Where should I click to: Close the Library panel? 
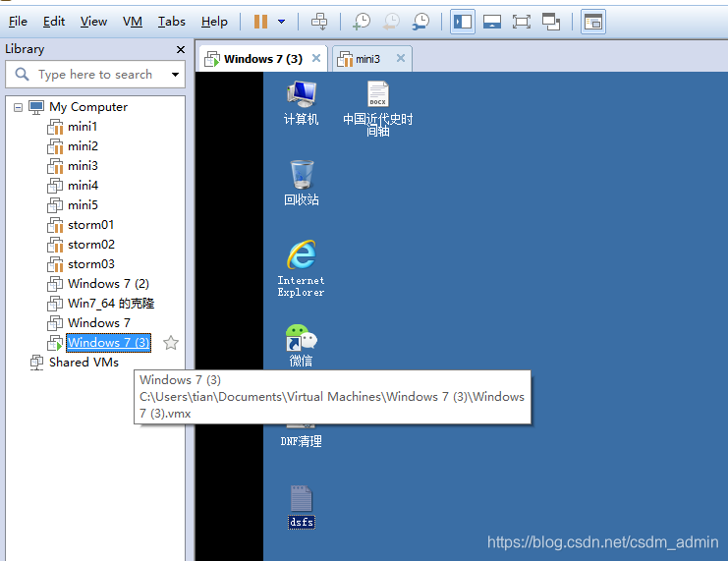pos(181,49)
